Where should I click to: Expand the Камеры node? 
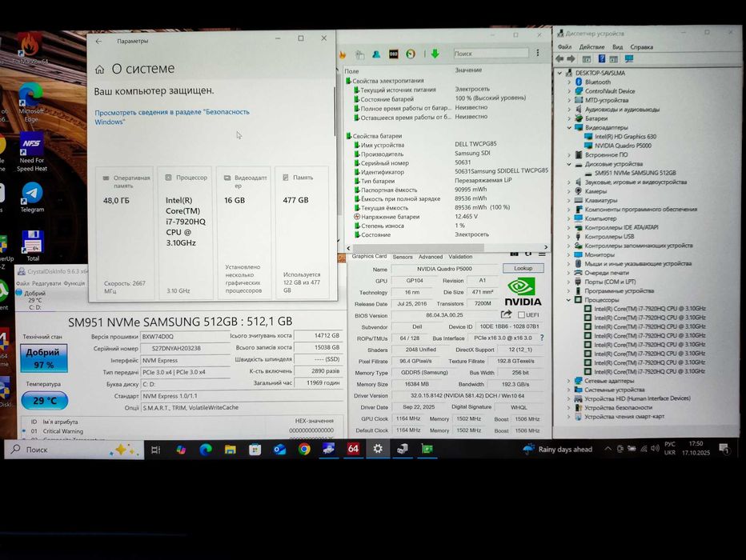569,191
